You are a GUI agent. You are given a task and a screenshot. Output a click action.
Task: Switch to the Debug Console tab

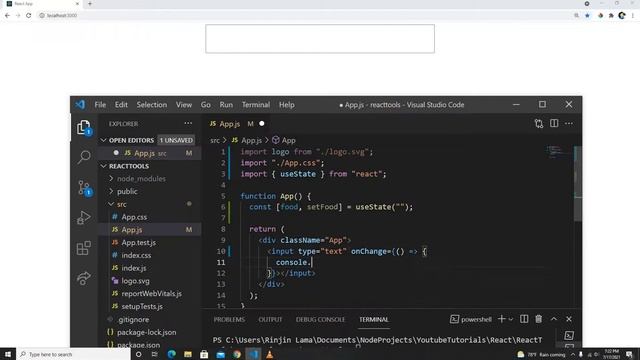click(320, 320)
